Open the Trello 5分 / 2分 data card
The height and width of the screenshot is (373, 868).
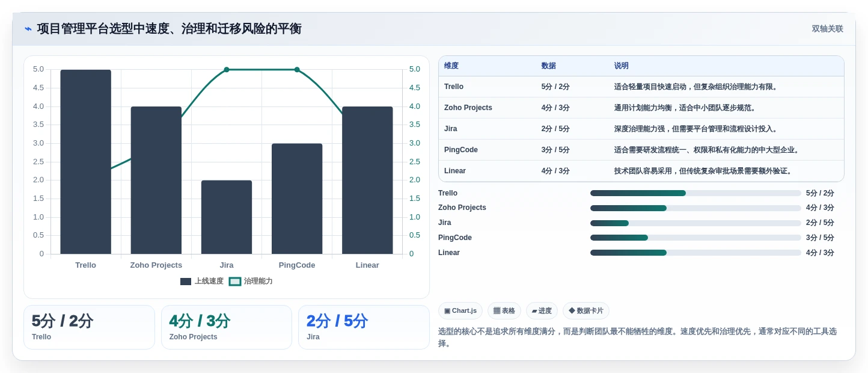89,327
